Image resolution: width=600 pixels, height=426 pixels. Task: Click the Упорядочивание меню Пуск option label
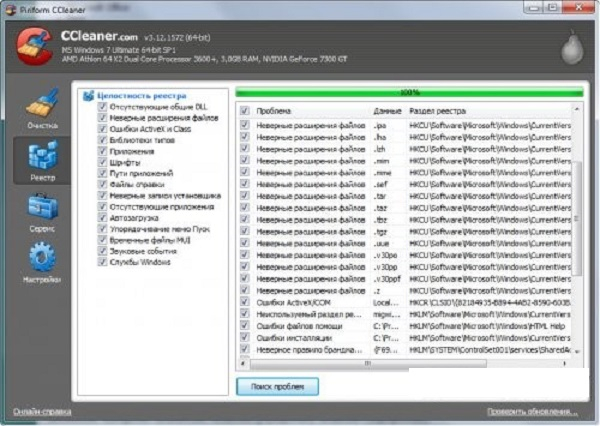(x=160, y=229)
